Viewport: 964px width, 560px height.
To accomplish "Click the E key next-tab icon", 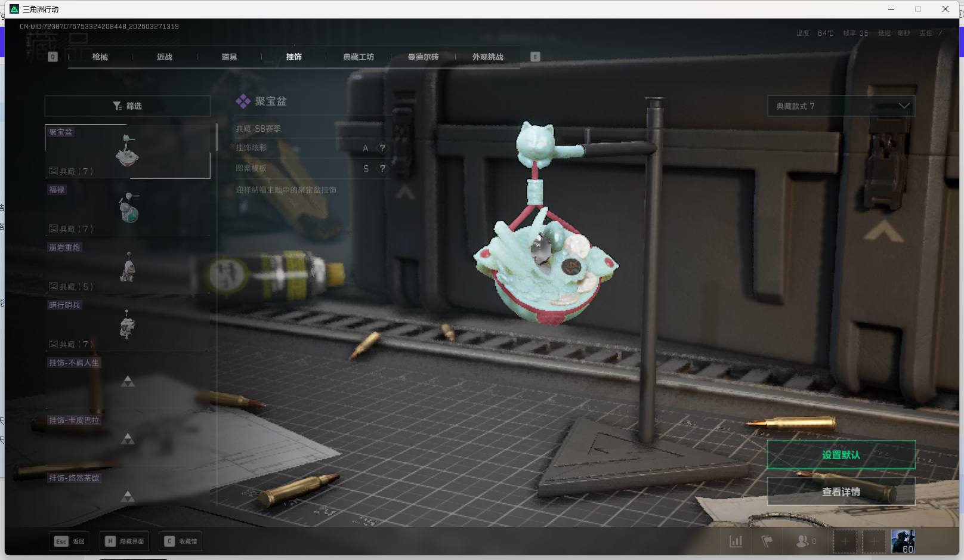I will [x=535, y=57].
